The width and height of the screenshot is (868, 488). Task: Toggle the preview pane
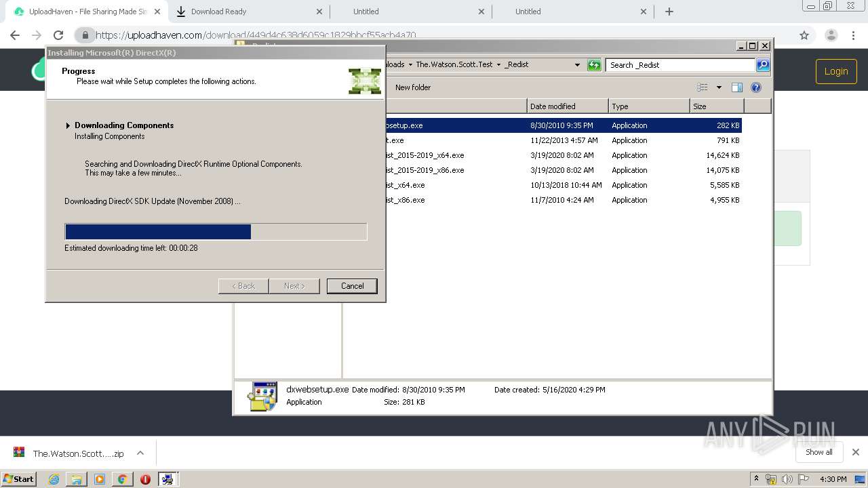point(737,87)
